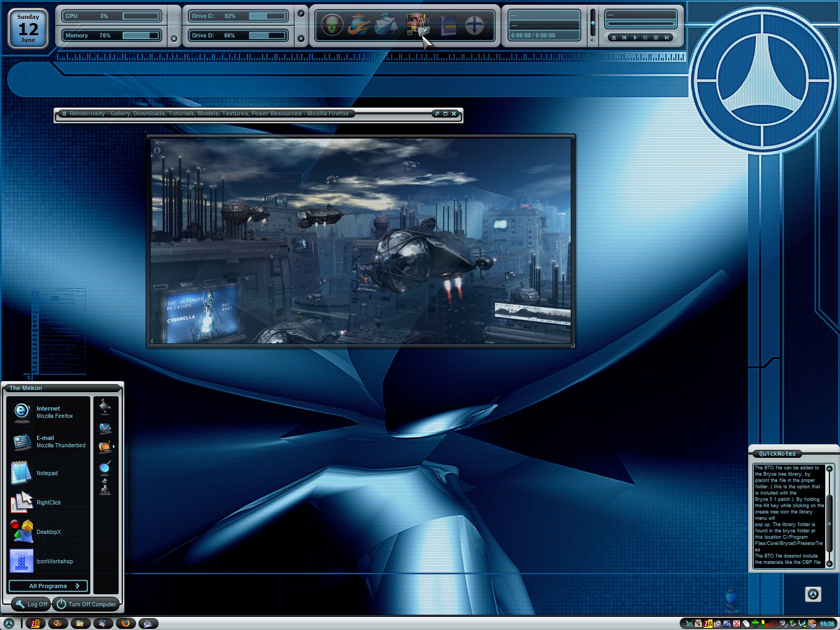Open Thunderbird from the quick launch bar
840x630 pixels.
[103, 624]
